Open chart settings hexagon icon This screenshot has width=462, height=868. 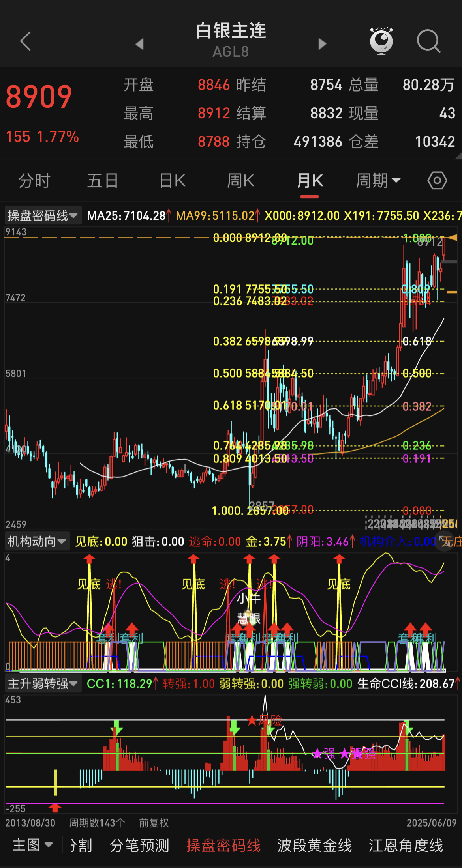click(x=437, y=181)
